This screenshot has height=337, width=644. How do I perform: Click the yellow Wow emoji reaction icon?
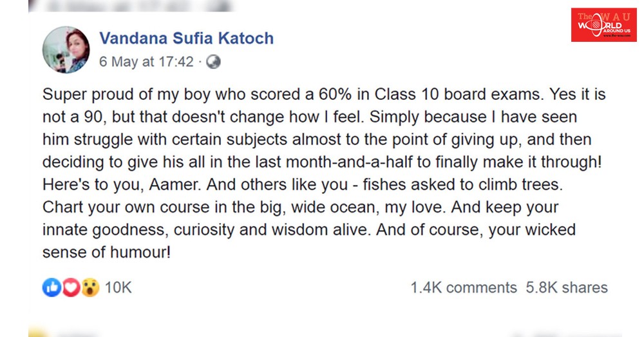(x=90, y=287)
